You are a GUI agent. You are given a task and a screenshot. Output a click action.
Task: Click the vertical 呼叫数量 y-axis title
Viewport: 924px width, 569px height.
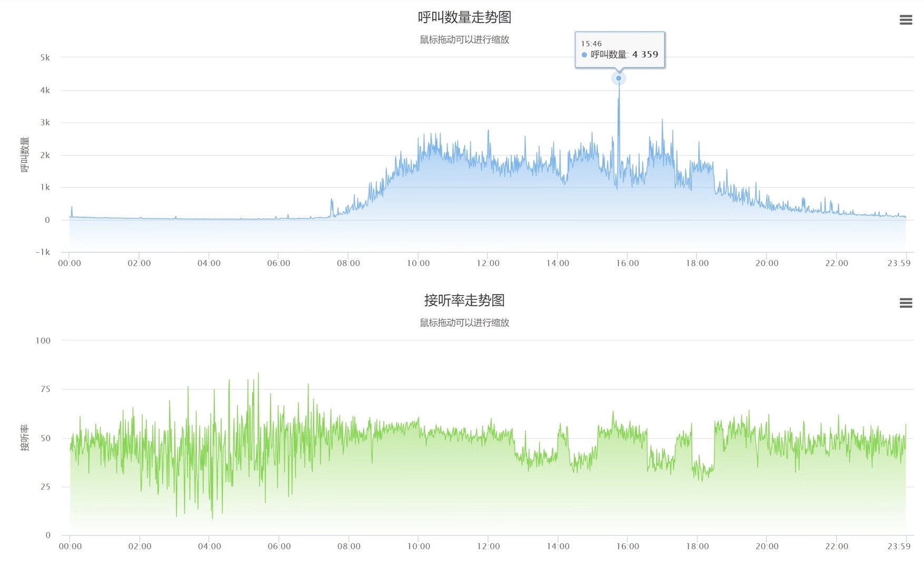(x=25, y=154)
